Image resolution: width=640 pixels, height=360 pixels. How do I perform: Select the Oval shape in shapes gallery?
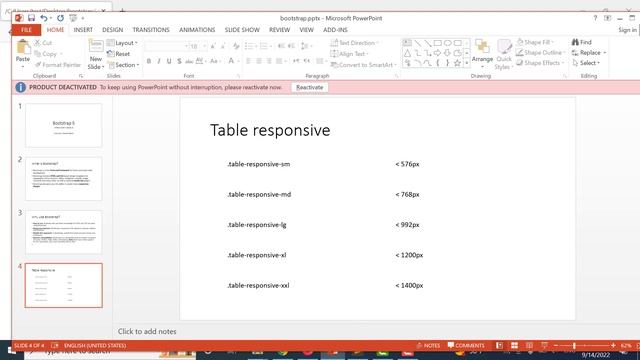click(448, 43)
